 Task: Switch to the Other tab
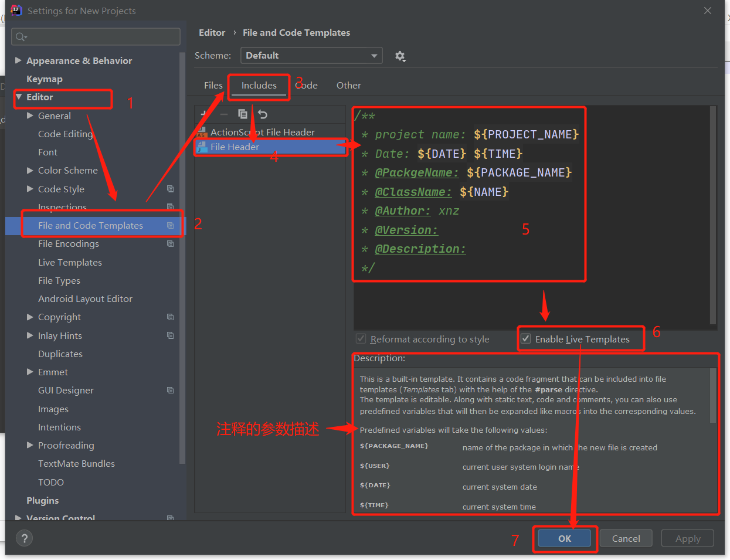[348, 85]
